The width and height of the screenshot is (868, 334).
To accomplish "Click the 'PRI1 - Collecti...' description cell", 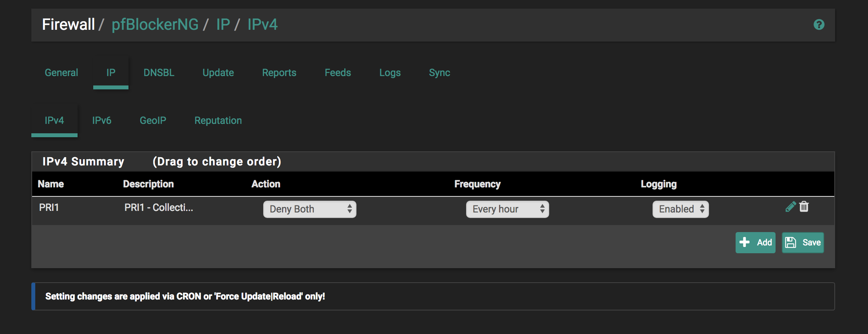I will (x=159, y=207).
